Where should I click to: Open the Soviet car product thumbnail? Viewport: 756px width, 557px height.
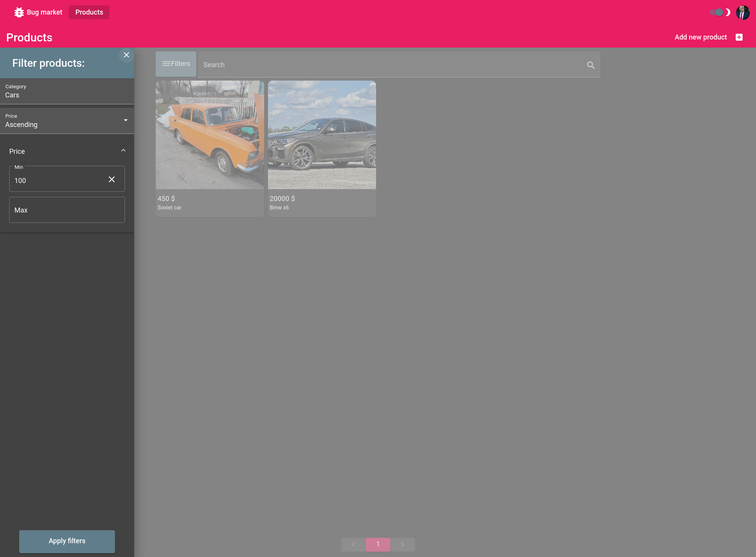210,135
